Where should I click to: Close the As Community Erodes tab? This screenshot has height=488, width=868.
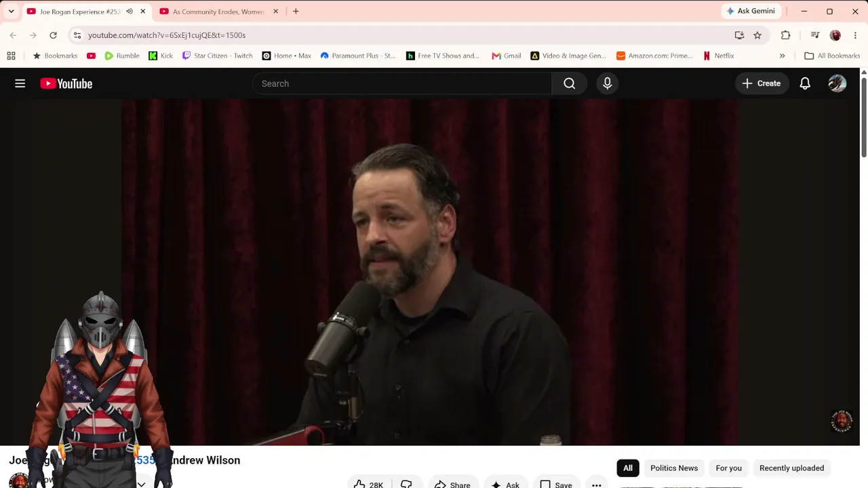click(x=275, y=12)
